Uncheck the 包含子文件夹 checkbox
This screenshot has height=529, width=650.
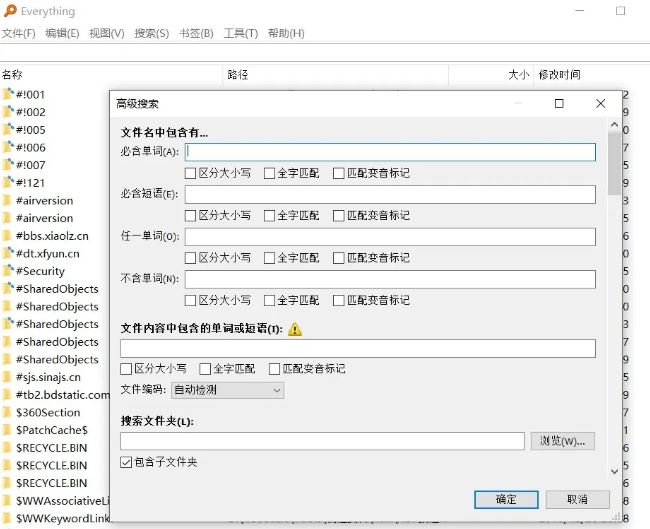pos(126,462)
